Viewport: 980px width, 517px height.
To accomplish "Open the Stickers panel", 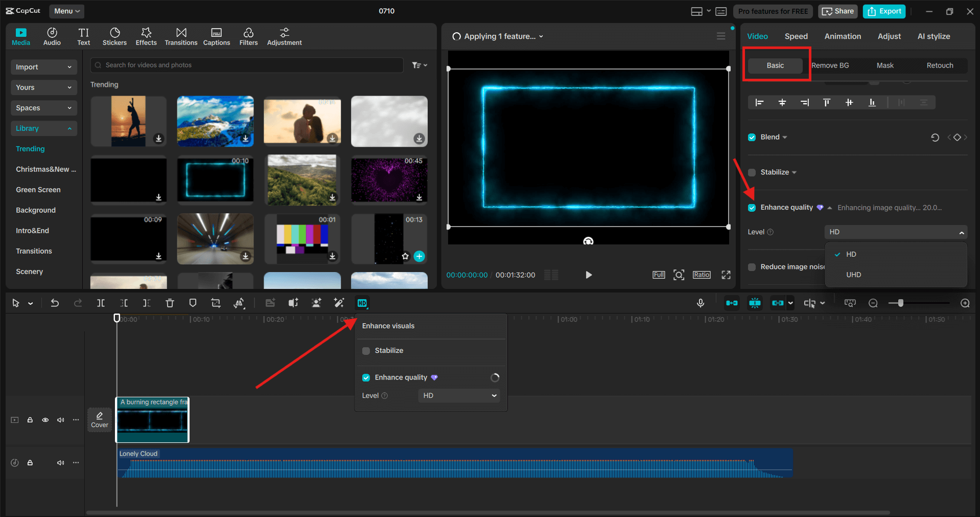I will [x=114, y=36].
